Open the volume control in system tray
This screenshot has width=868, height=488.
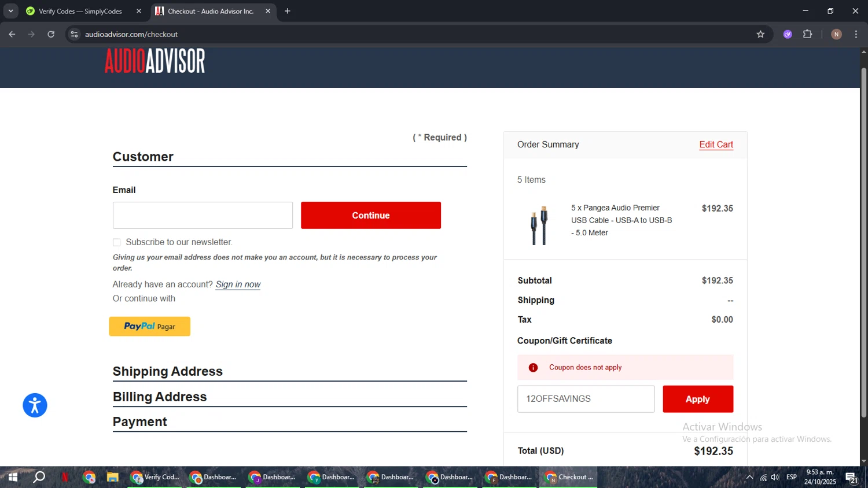[775, 477]
